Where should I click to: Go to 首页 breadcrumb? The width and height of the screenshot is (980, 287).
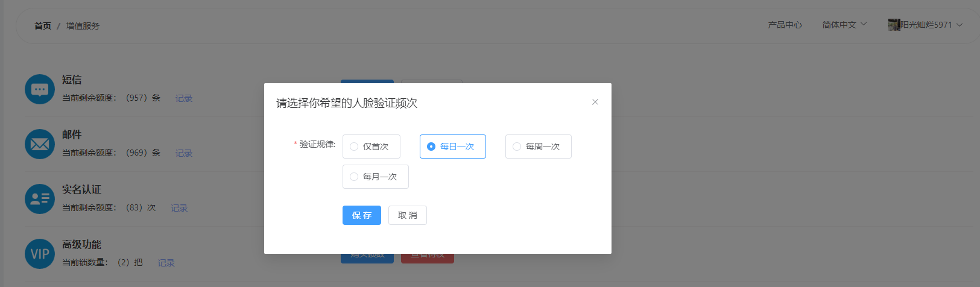43,26
